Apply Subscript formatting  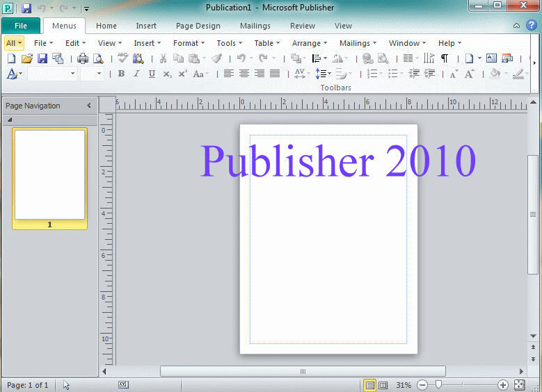pyautogui.click(x=167, y=74)
